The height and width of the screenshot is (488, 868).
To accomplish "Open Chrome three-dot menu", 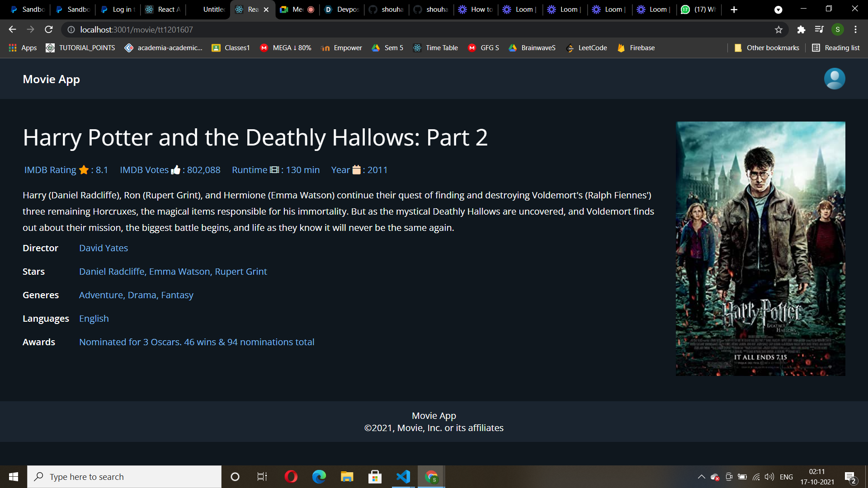I will [x=855, y=30].
